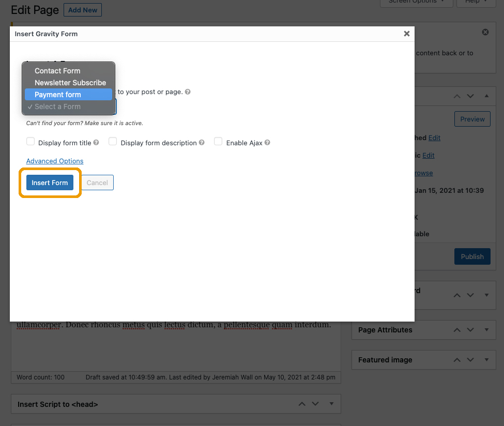Move up the panel above Page Attributes

[x=457, y=295]
